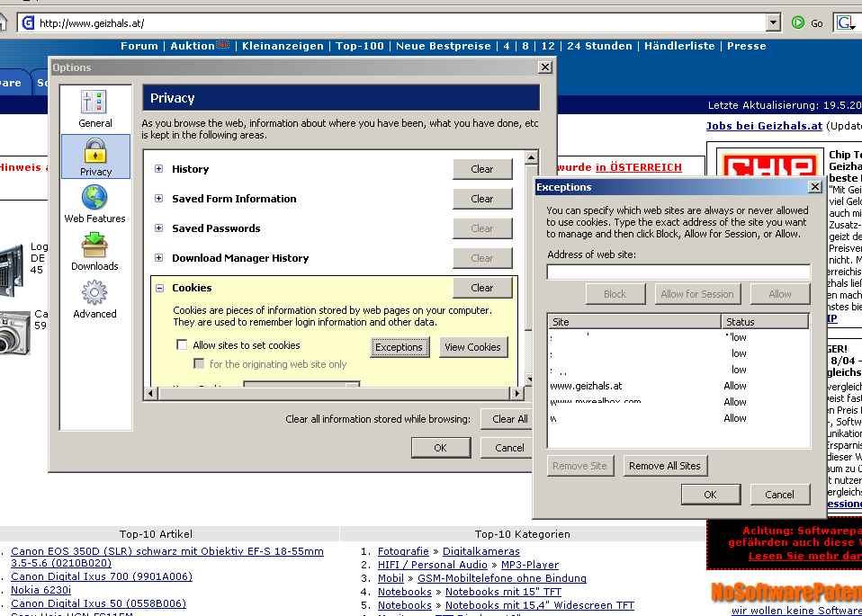Open the Top-100 menu link
The width and height of the screenshot is (862, 616).
tap(360, 46)
